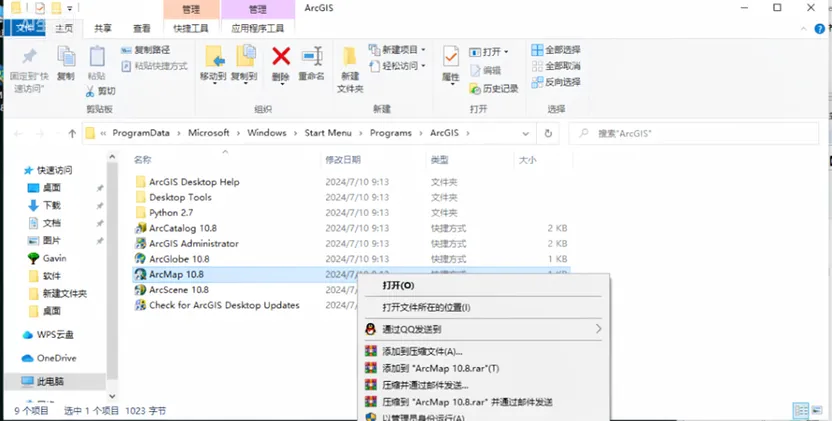Click Start Menu in the address breadcrumb
This screenshot has width=832, height=421.
tap(328, 133)
